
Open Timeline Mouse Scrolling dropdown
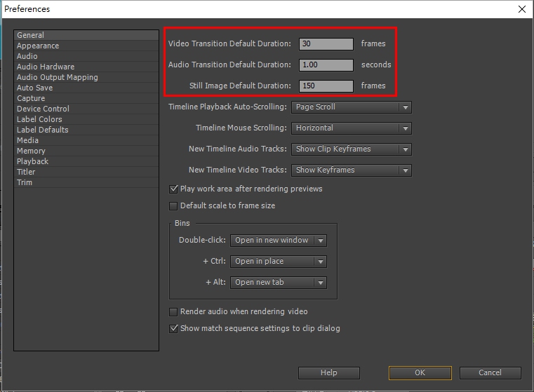coord(352,128)
